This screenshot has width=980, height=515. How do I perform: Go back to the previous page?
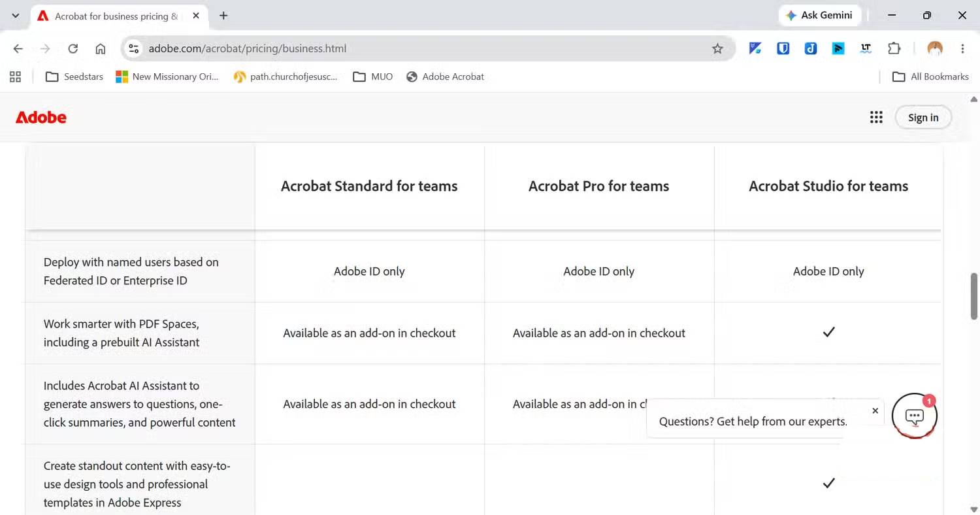(x=18, y=48)
